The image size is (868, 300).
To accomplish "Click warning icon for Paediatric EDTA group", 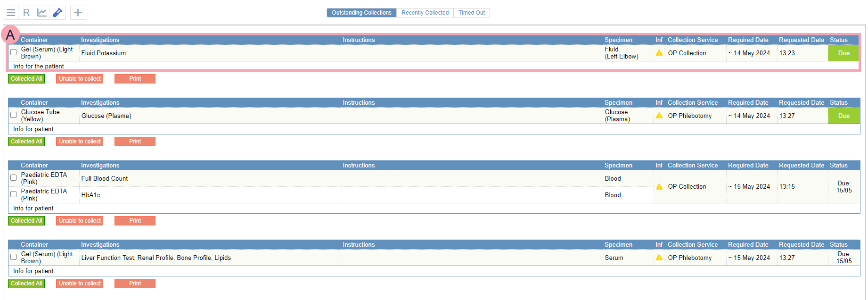I will [x=659, y=187].
